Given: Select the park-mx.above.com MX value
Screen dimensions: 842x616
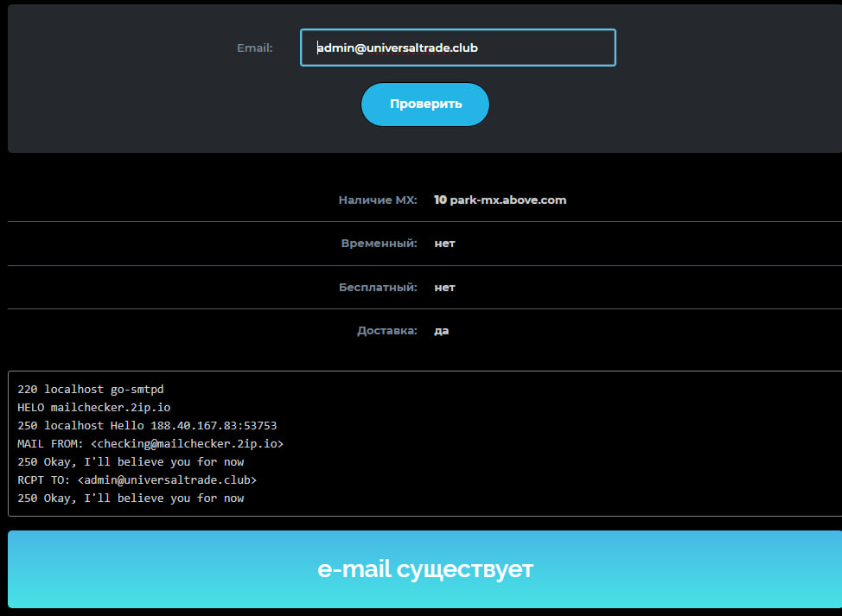Looking at the screenshot, I should (508, 200).
